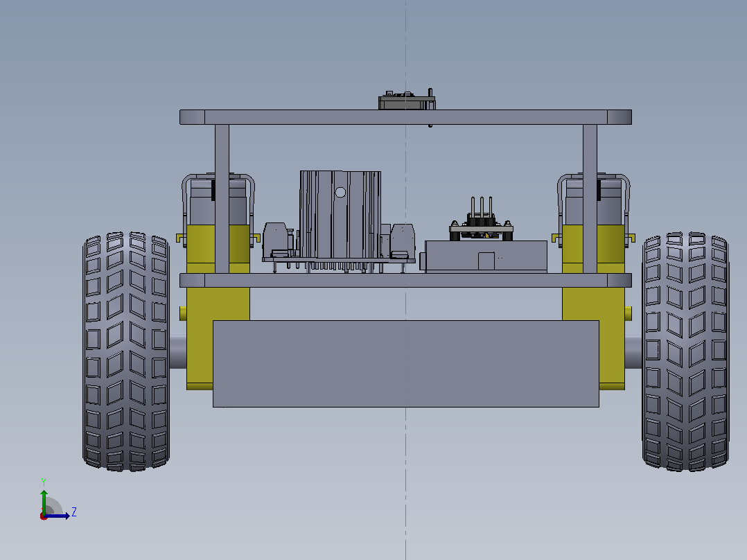The image size is (747, 560).
Task: Click the round hole in the heatsink
Action: [x=340, y=192]
